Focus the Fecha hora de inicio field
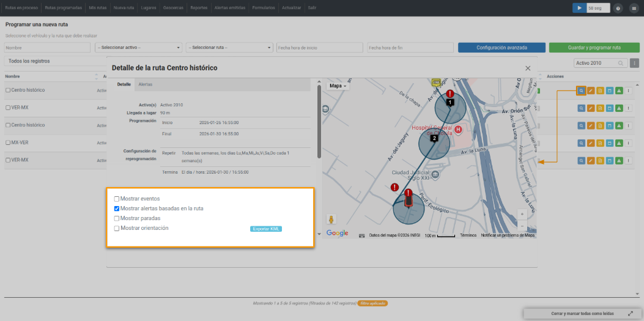 tap(319, 48)
